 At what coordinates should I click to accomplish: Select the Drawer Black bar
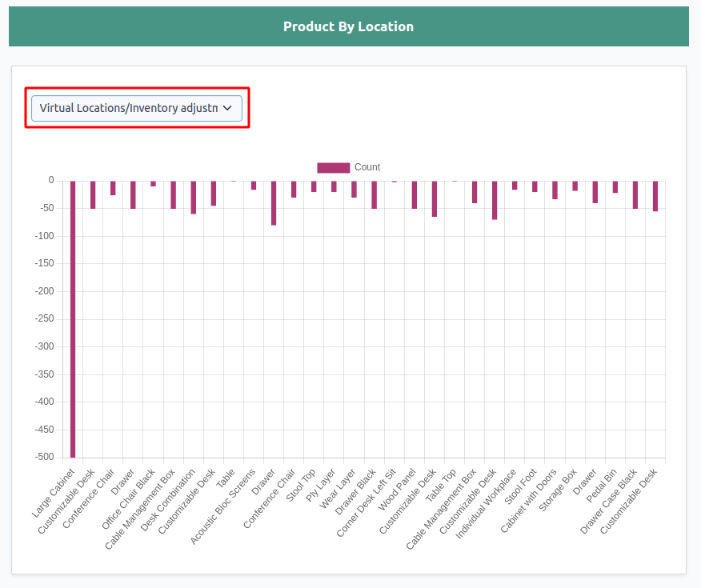coord(374,194)
